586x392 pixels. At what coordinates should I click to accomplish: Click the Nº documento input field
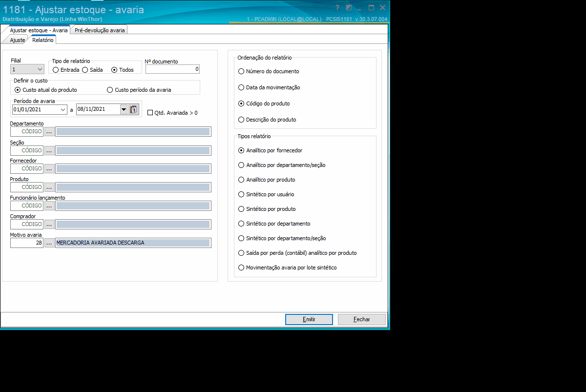[x=172, y=69]
